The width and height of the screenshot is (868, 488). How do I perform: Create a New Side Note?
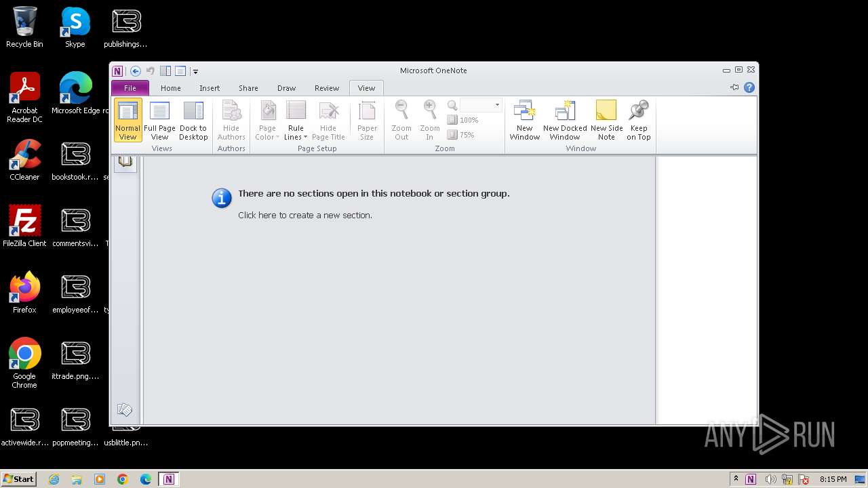click(x=606, y=120)
